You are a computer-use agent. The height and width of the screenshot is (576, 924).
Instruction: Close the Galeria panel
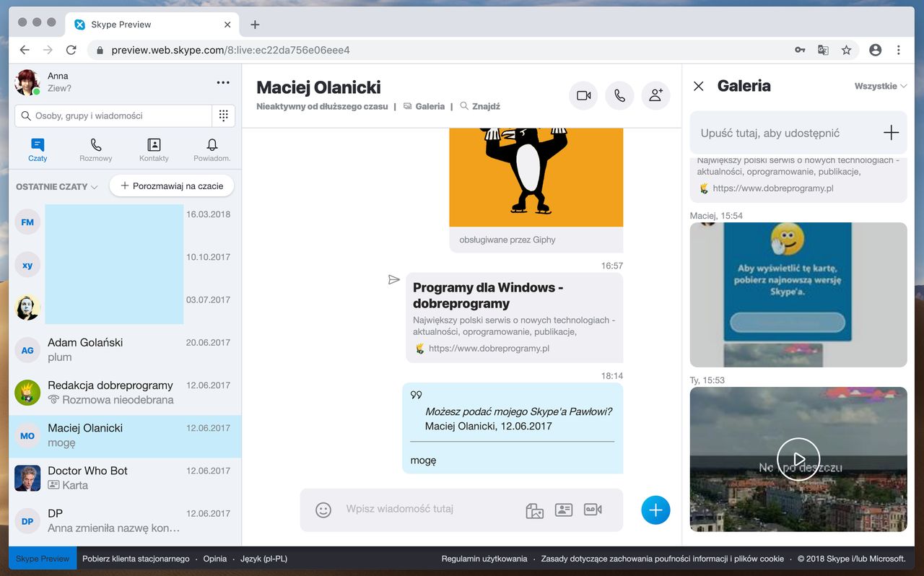698,86
